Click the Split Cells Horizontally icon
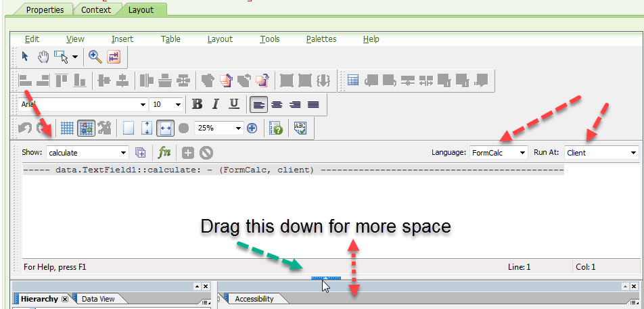Screen dimensions: 644x309 pyautogui.click(x=426, y=80)
